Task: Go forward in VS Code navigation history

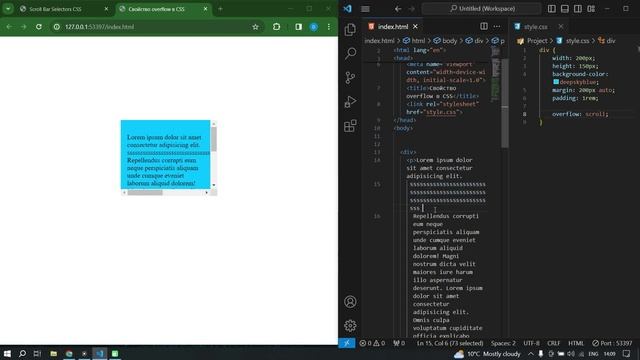Action: tap(411, 9)
